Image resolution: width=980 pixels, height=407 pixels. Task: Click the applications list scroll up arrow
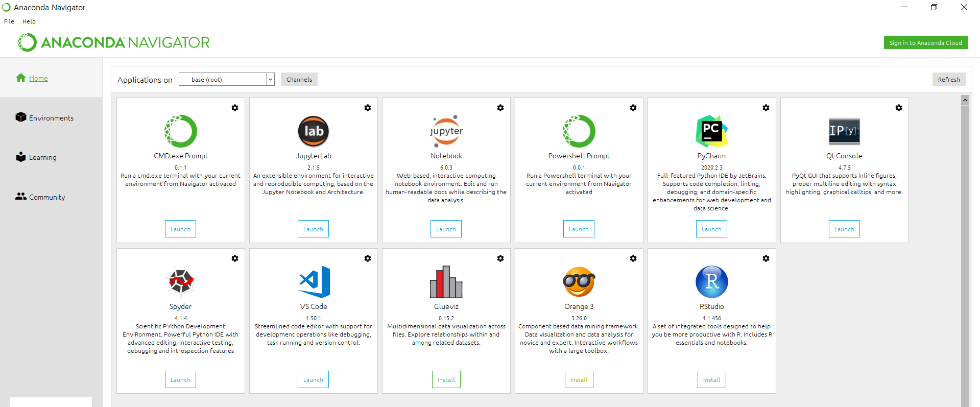pyautogui.click(x=965, y=100)
